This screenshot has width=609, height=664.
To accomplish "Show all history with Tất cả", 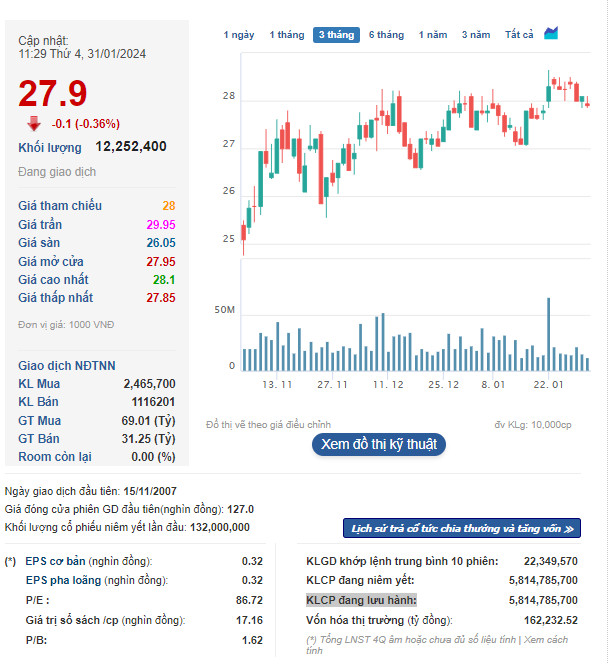I will tap(519, 35).
